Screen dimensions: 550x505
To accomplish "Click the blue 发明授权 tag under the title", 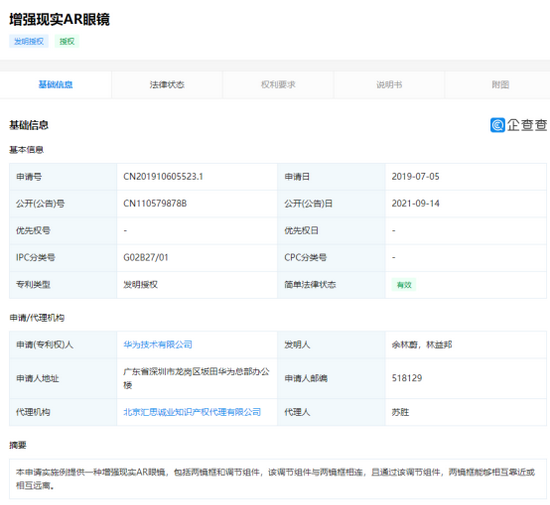I will (29, 41).
